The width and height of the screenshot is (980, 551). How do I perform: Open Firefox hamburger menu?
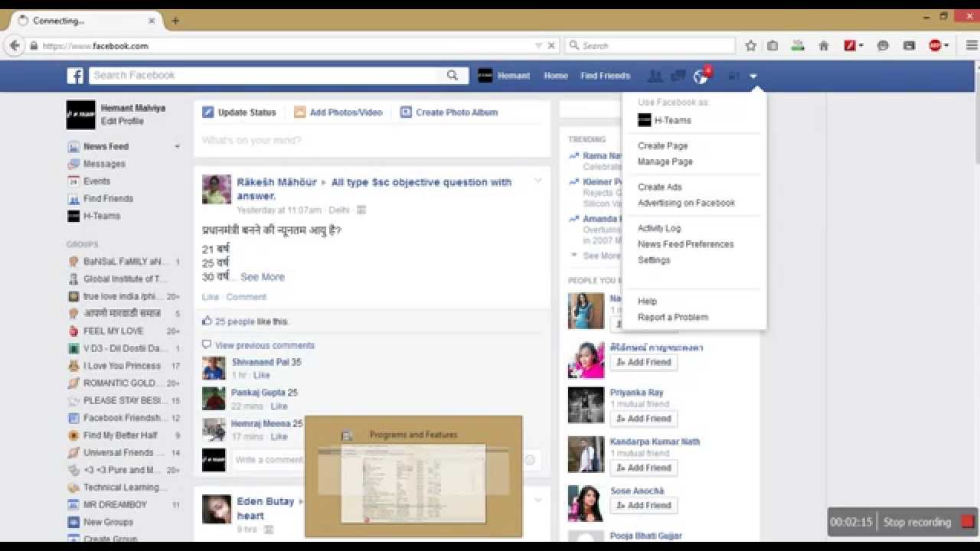pos(972,46)
